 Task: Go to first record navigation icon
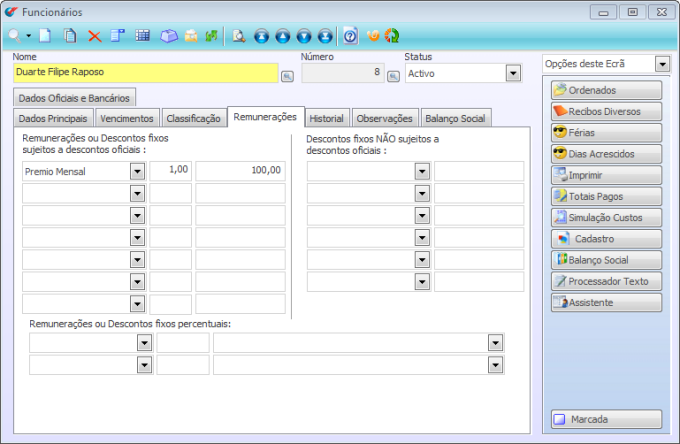click(x=262, y=36)
